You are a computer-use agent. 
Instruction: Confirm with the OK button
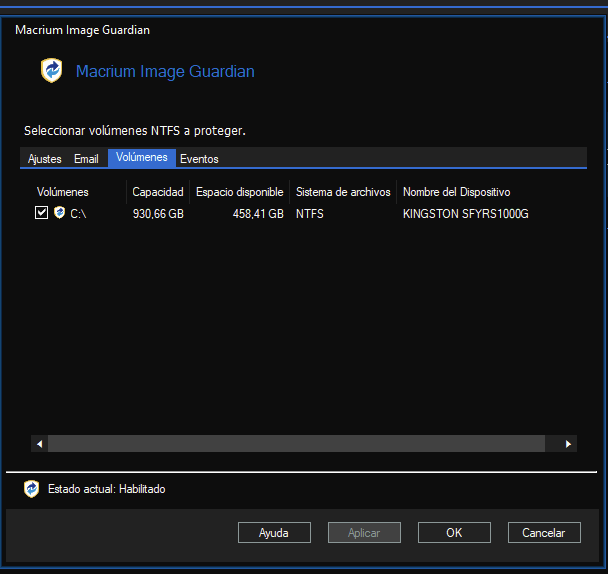click(x=454, y=533)
